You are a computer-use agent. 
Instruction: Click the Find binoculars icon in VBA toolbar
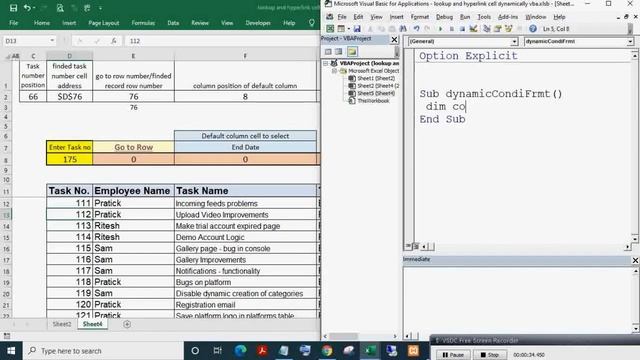403,29
